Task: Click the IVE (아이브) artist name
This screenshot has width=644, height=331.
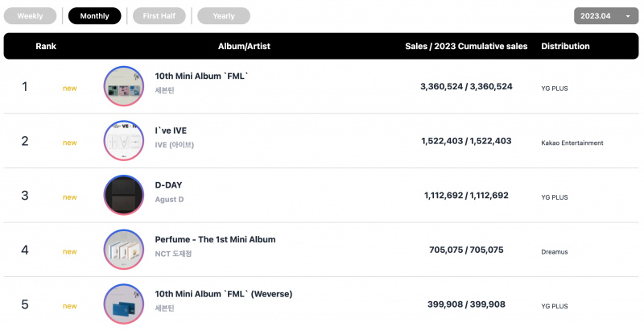Action: click(174, 145)
